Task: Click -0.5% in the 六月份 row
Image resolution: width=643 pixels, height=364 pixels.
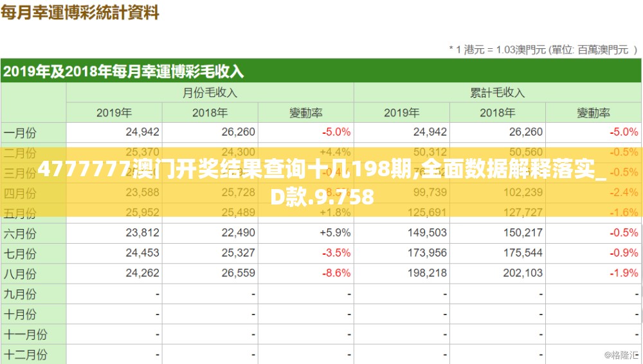Action: (624, 233)
